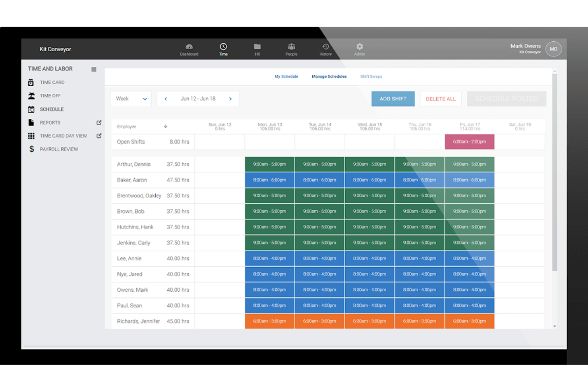Select the Time Card sidebar icon
Image resolution: width=588 pixels, height=392 pixels.
point(31,82)
